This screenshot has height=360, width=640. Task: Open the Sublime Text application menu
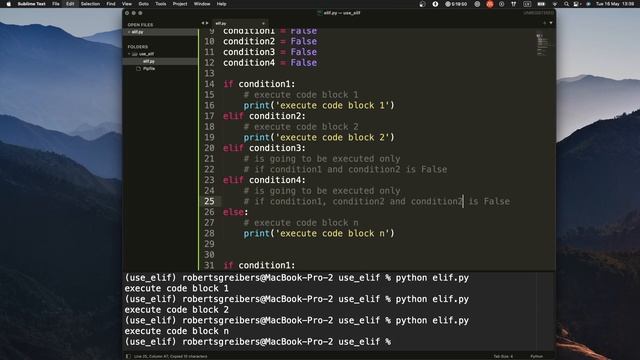[31, 4]
